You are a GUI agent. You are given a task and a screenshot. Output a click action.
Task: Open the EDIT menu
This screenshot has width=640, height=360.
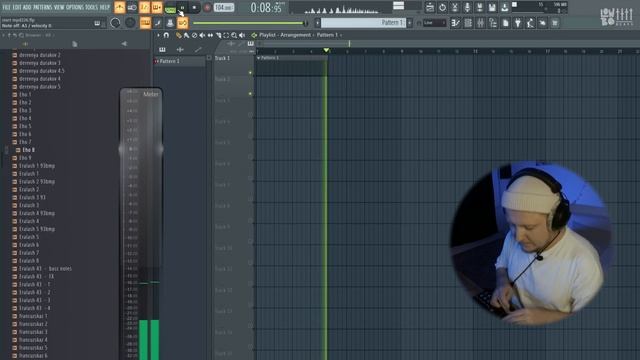[x=17, y=7]
